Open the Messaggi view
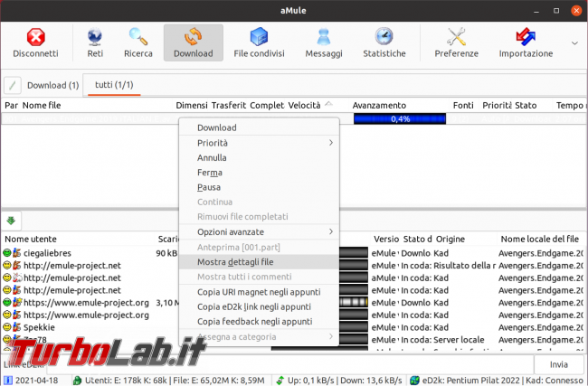Image resolution: width=588 pixels, height=386 pixels. (324, 42)
